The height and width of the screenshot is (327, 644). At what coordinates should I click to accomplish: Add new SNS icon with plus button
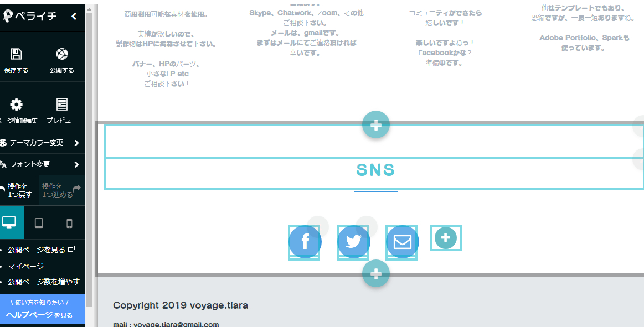(446, 238)
